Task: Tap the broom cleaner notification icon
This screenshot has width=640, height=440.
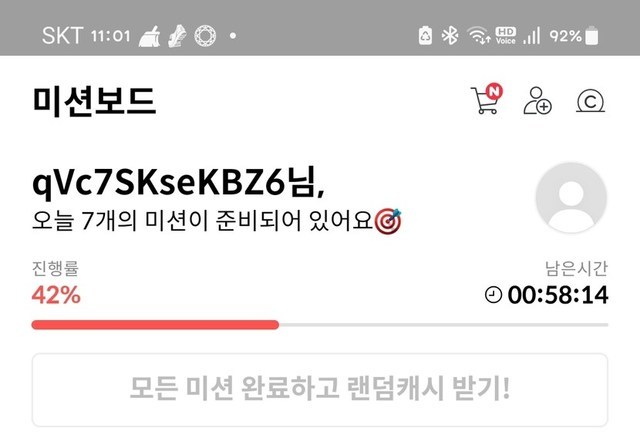Action: click(x=149, y=36)
